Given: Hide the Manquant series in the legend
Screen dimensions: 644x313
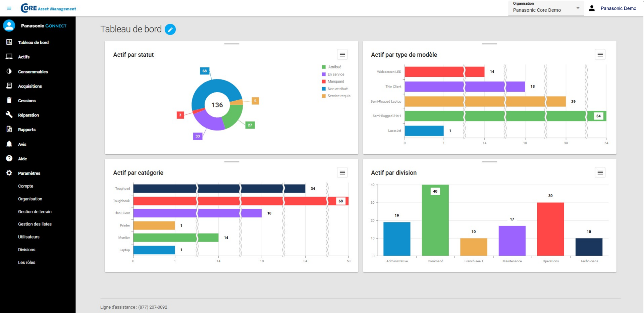Looking at the screenshot, I should click(335, 81).
